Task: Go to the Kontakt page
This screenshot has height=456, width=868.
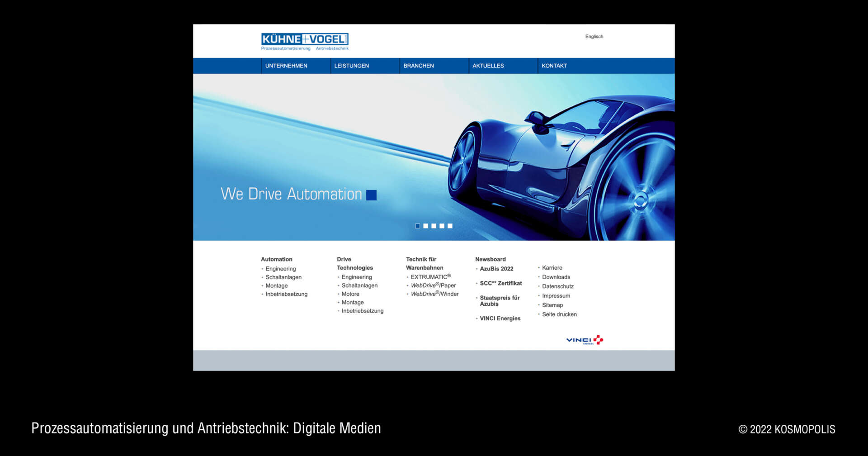Action: [554, 66]
